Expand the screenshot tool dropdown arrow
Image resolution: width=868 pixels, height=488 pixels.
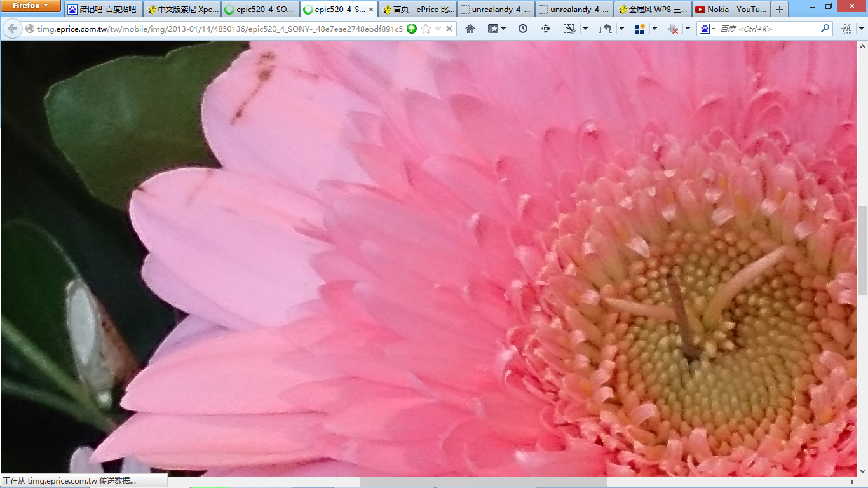tap(585, 29)
